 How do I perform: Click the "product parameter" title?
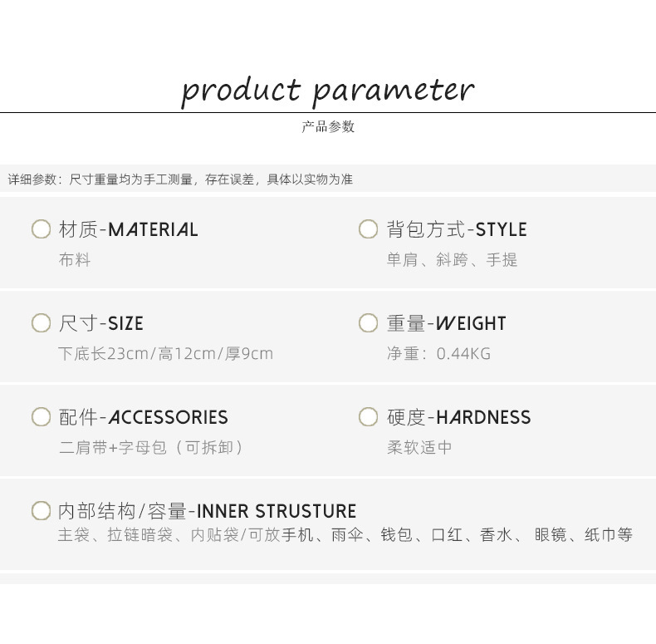coord(327,90)
